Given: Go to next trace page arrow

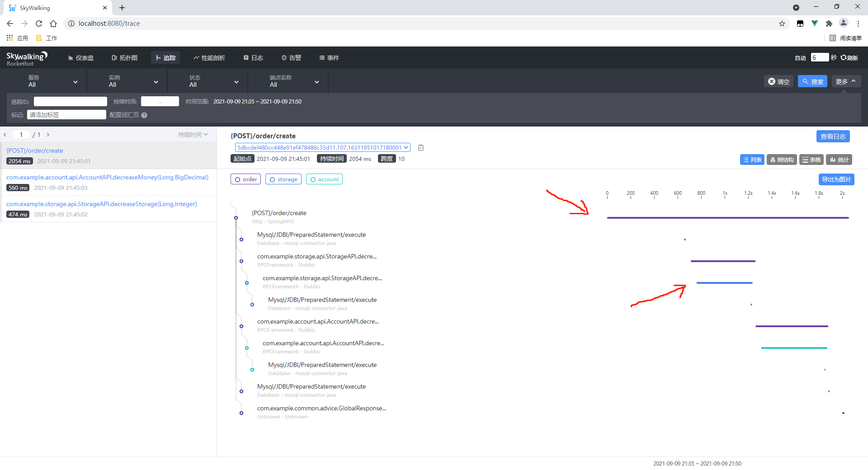Looking at the screenshot, I should [48, 135].
